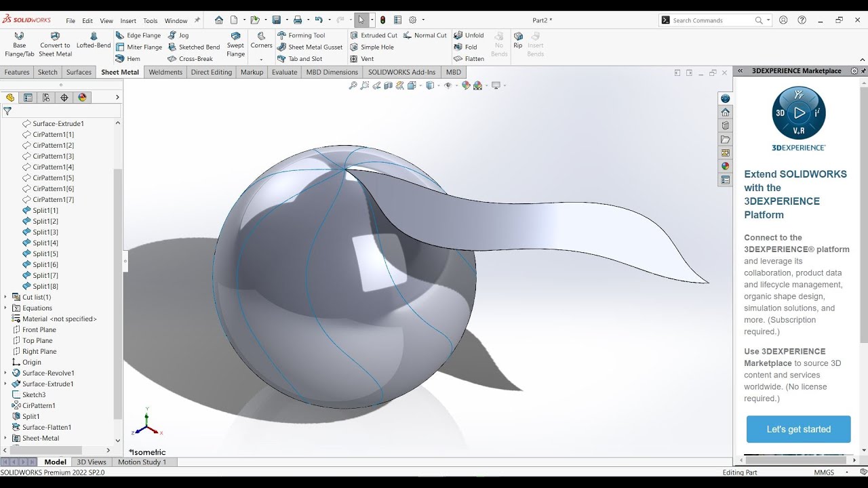Select Material <not specified> item
The width and height of the screenshot is (868, 488).
click(54, 319)
